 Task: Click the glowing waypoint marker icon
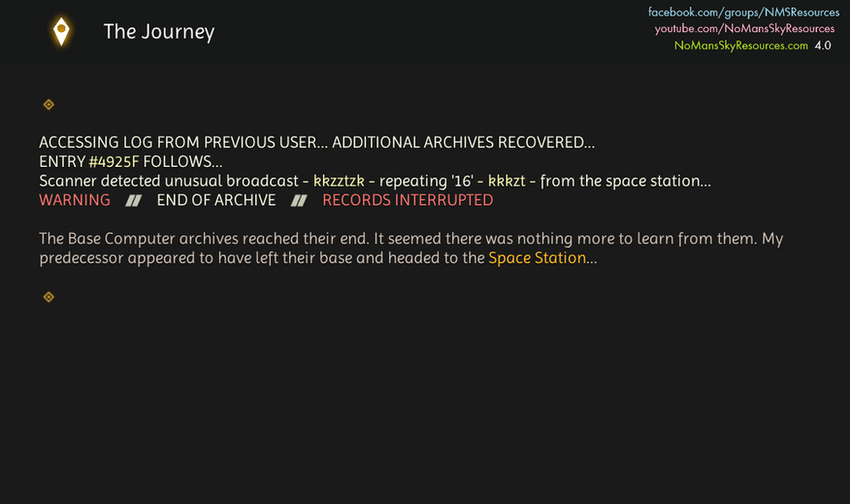pyautogui.click(x=62, y=31)
